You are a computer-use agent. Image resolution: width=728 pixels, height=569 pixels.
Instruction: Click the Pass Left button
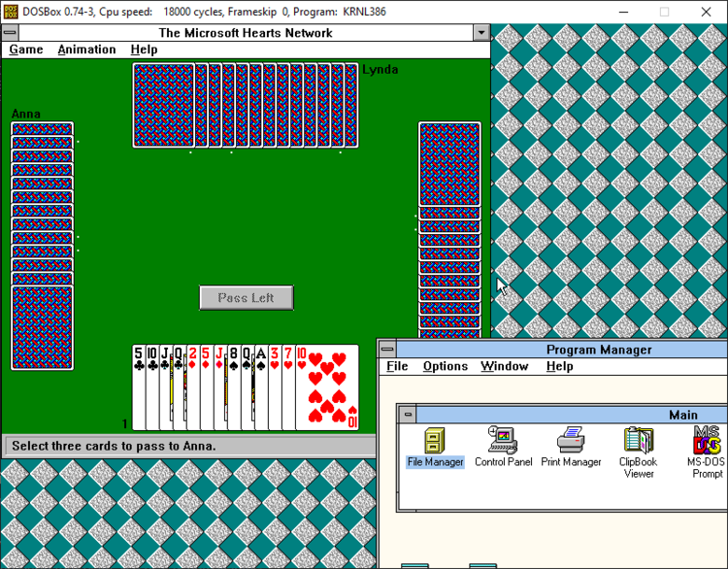point(246,297)
